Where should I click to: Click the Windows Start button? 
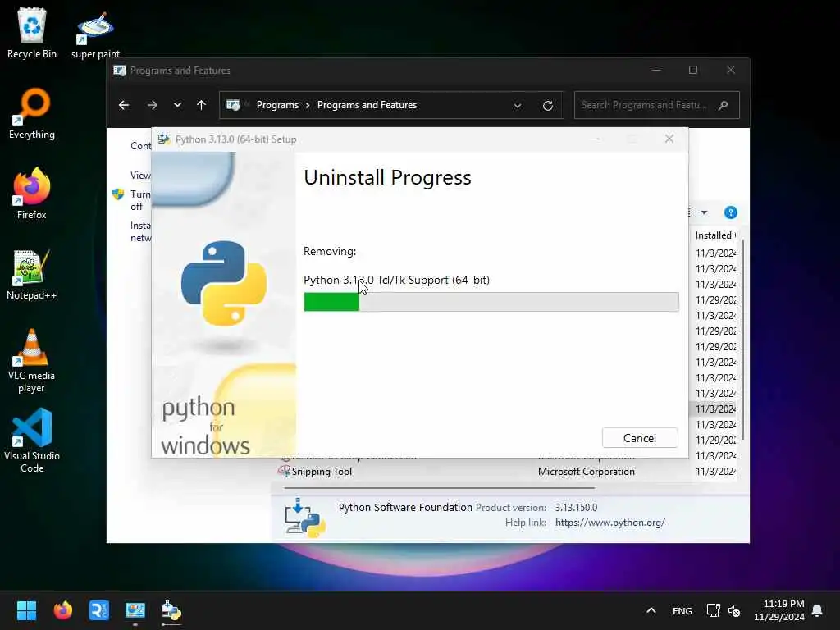click(26, 610)
